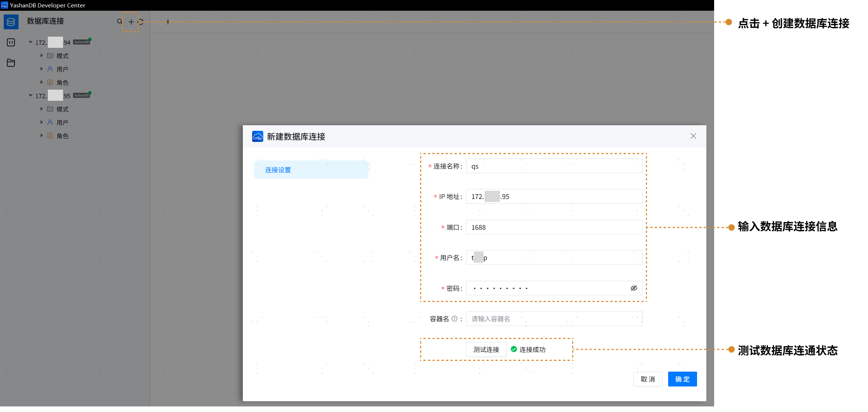Open the file folder sidebar icon
The image size is (868, 412).
[11, 63]
